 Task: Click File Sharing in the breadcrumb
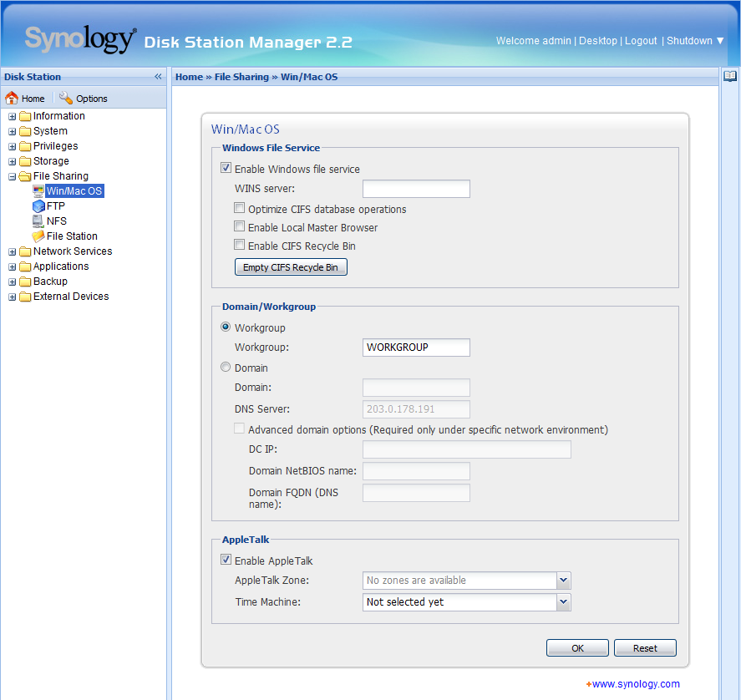[241, 77]
